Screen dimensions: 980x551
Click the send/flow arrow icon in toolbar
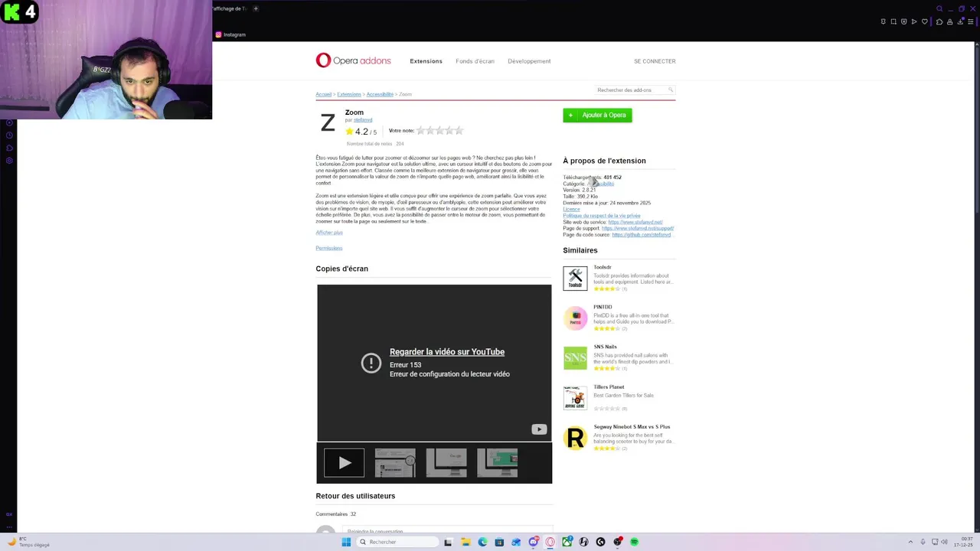point(914,21)
